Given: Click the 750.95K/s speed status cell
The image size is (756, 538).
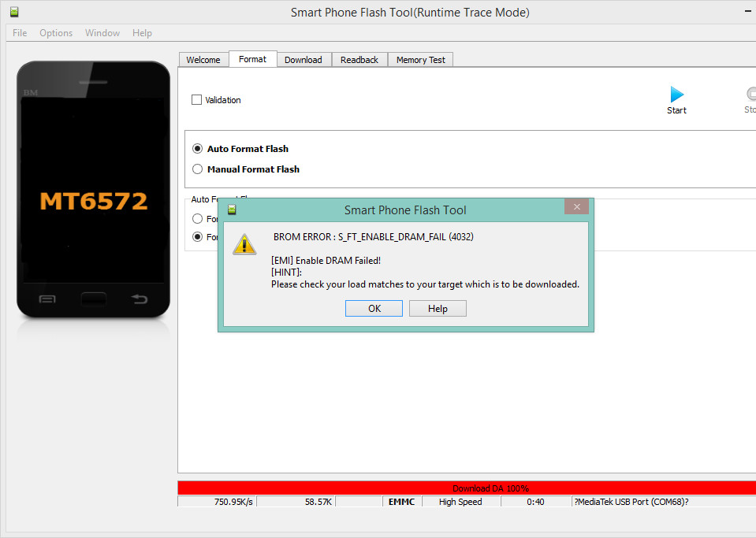Looking at the screenshot, I should pyautogui.click(x=217, y=502).
